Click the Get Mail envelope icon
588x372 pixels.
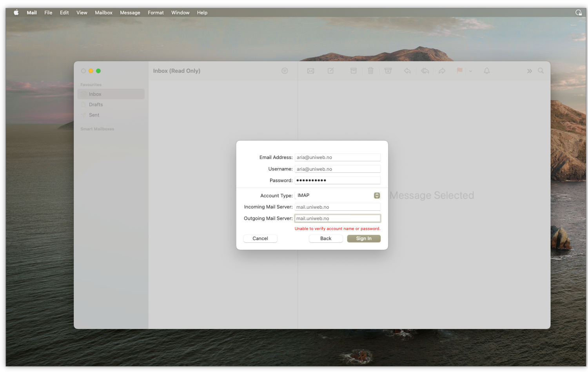311,71
